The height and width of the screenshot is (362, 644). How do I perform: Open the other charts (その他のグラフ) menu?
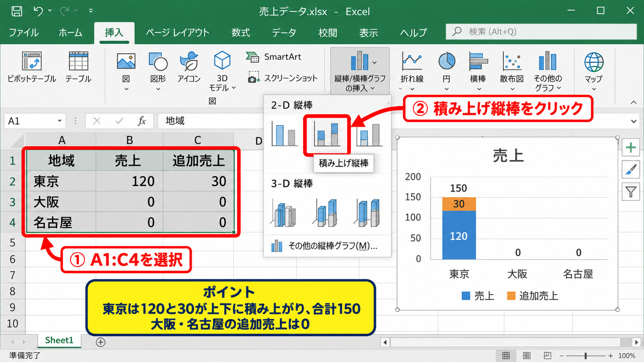[x=548, y=71]
